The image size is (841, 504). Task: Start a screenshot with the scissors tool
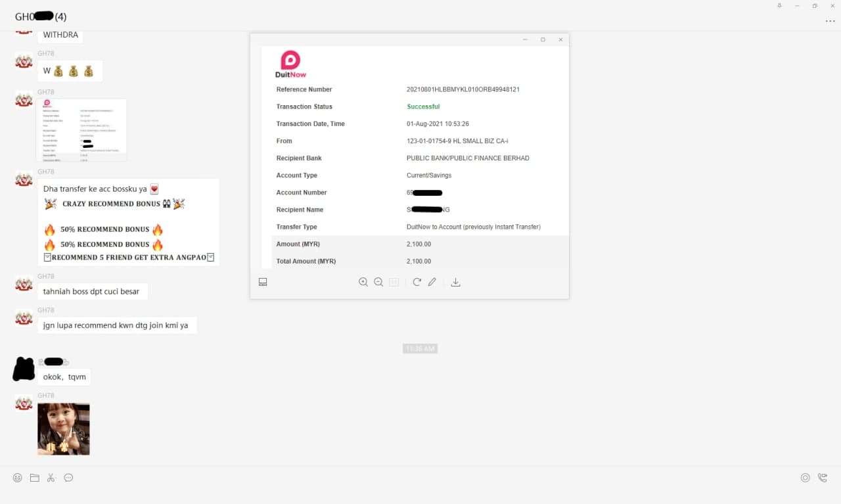(51, 478)
